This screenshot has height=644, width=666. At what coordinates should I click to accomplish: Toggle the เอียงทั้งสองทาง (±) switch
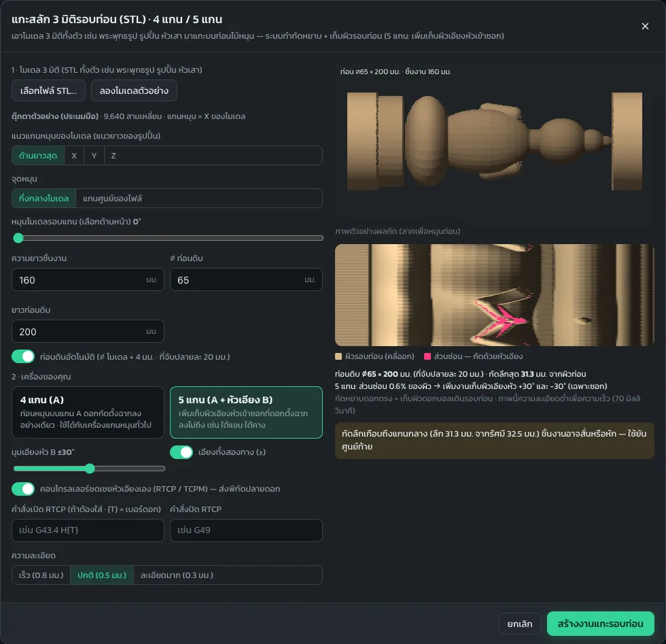181,452
